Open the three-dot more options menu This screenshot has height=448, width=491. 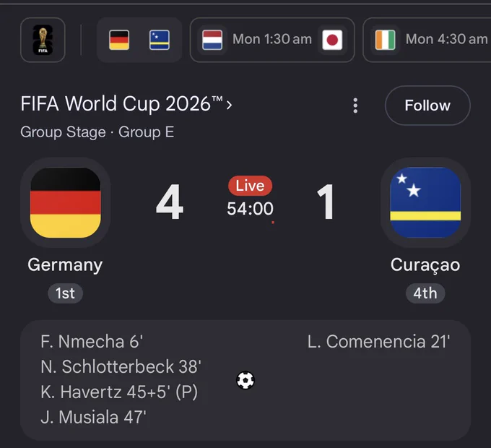[355, 105]
